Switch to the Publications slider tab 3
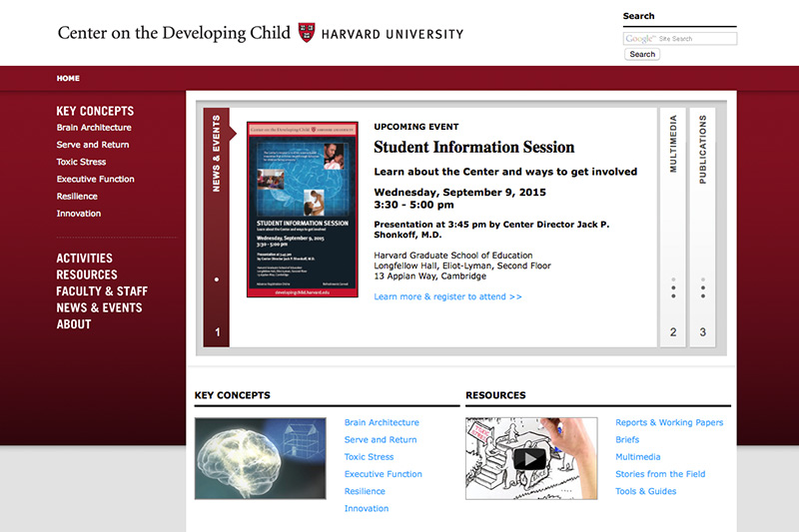The height and width of the screenshot is (532, 799). pos(703,227)
